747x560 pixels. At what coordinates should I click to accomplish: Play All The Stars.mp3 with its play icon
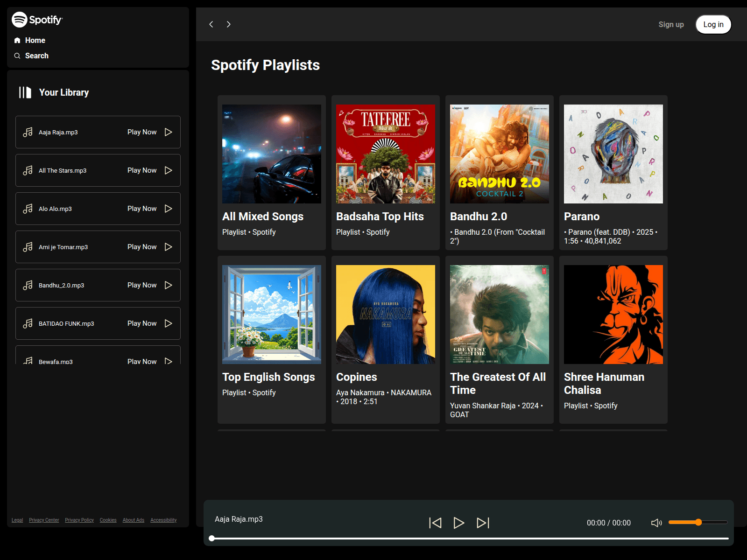[169, 170]
